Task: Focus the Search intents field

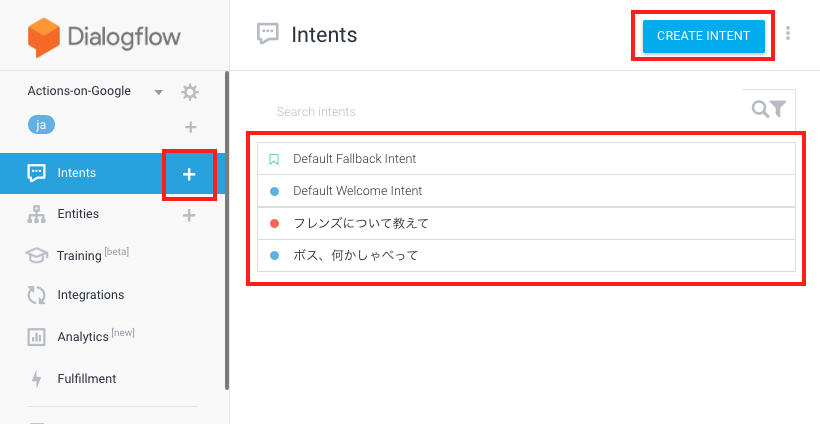Action: pos(502,111)
